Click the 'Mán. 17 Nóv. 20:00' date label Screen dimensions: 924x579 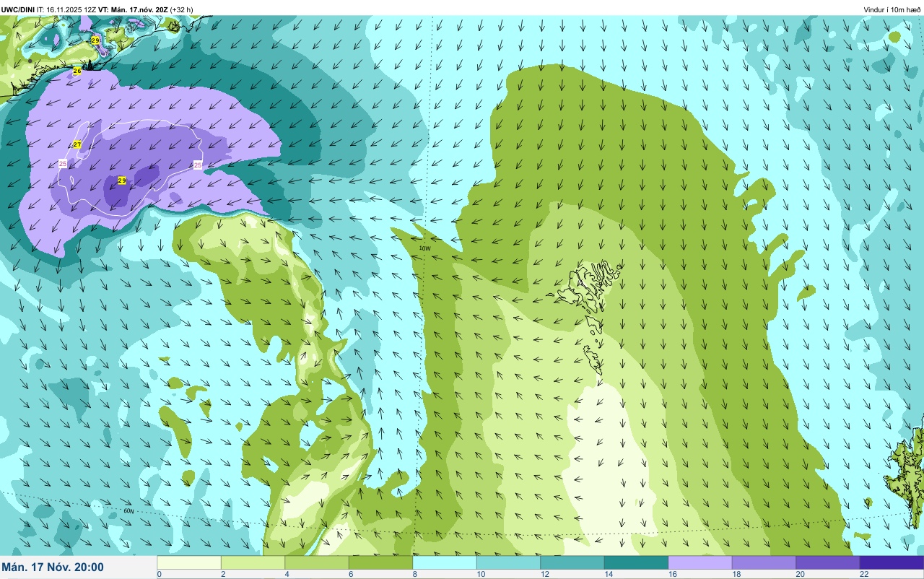pos(53,567)
